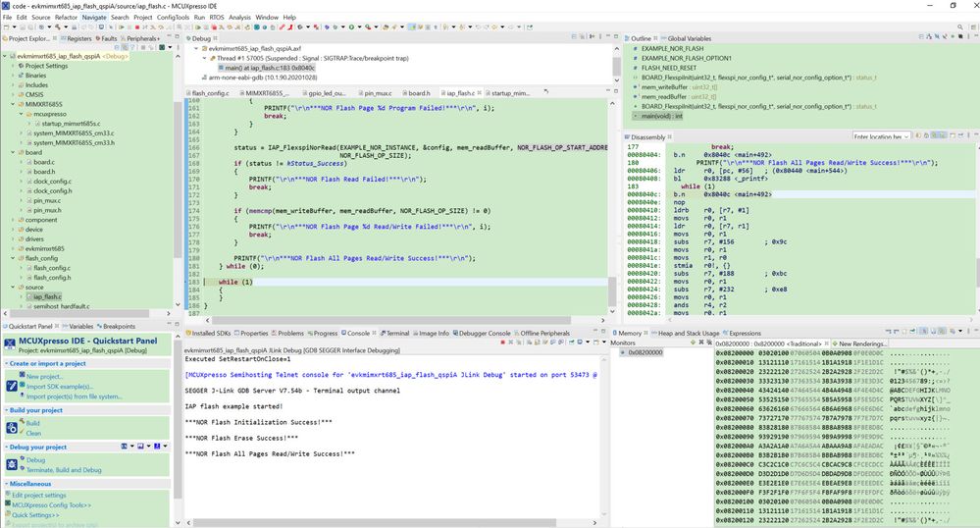Viewport: 980px width, 528px height.
Task: Collapse the board folder in Project Explorer
Action: click(x=13, y=152)
